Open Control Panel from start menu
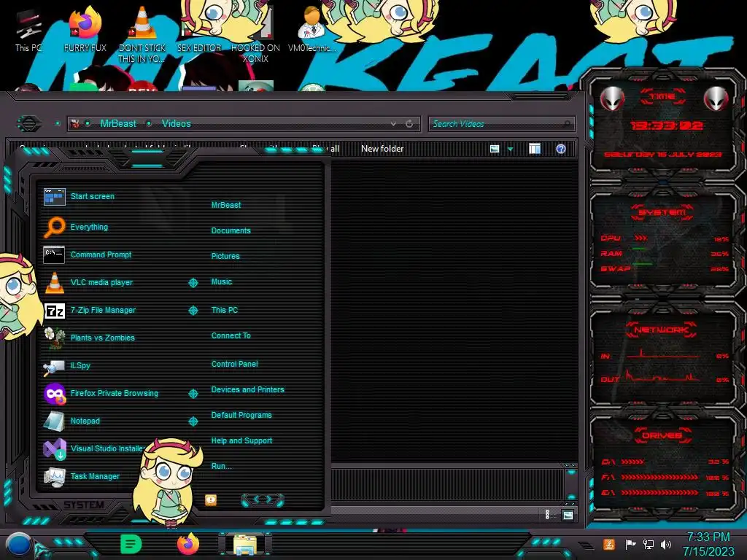Screen dimensions: 747x560 coord(234,364)
